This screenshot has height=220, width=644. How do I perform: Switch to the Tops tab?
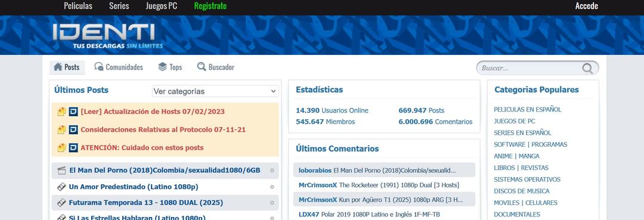click(x=170, y=67)
